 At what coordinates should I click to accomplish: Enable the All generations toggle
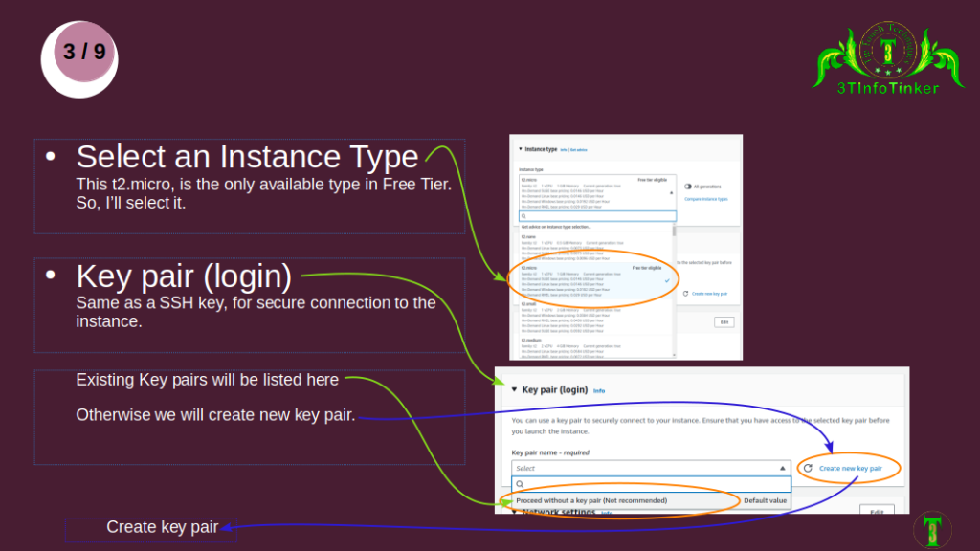tap(689, 185)
